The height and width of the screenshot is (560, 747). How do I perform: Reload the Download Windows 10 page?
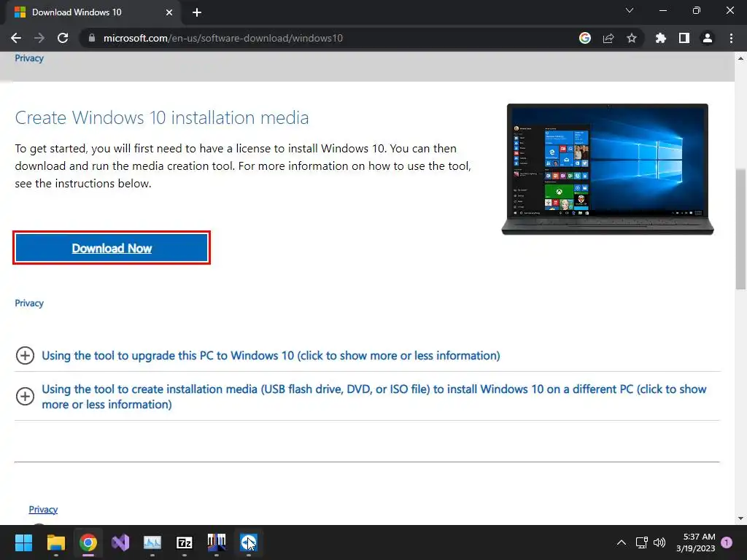[x=63, y=38]
